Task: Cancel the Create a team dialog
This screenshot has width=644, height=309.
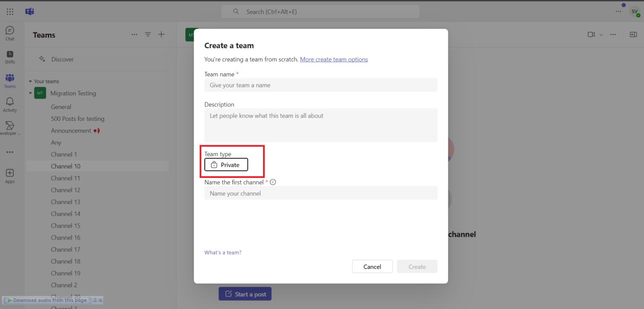Action: tap(372, 266)
